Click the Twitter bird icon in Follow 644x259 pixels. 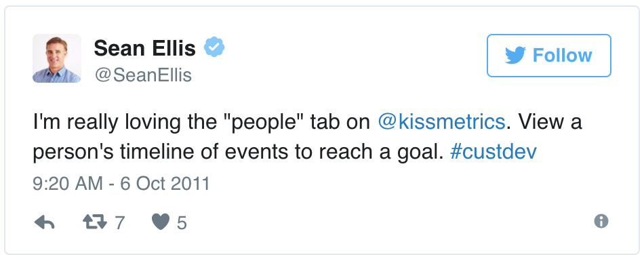[x=515, y=56]
